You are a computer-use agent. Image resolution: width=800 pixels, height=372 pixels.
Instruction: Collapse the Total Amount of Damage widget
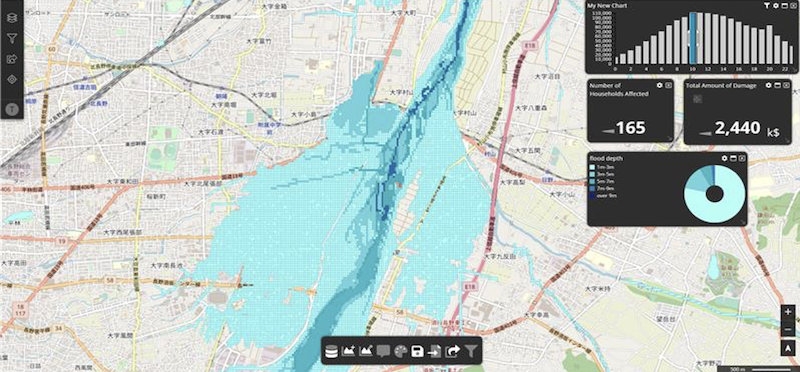click(778, 85)
